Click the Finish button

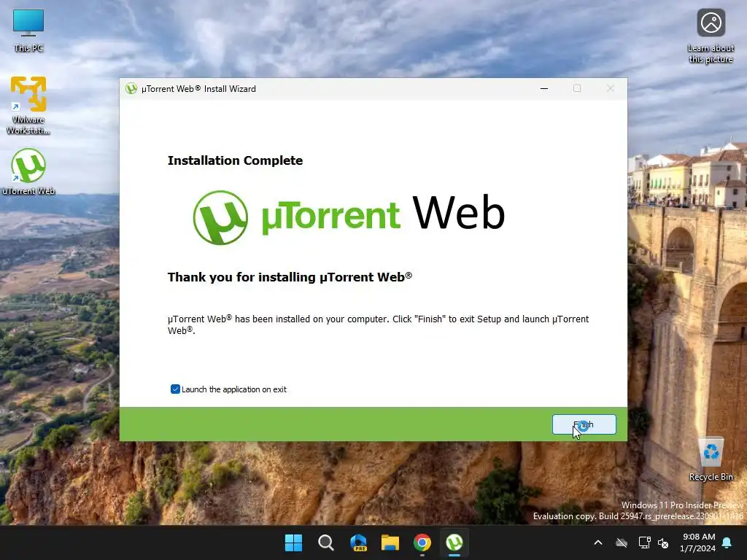[584, 424]
